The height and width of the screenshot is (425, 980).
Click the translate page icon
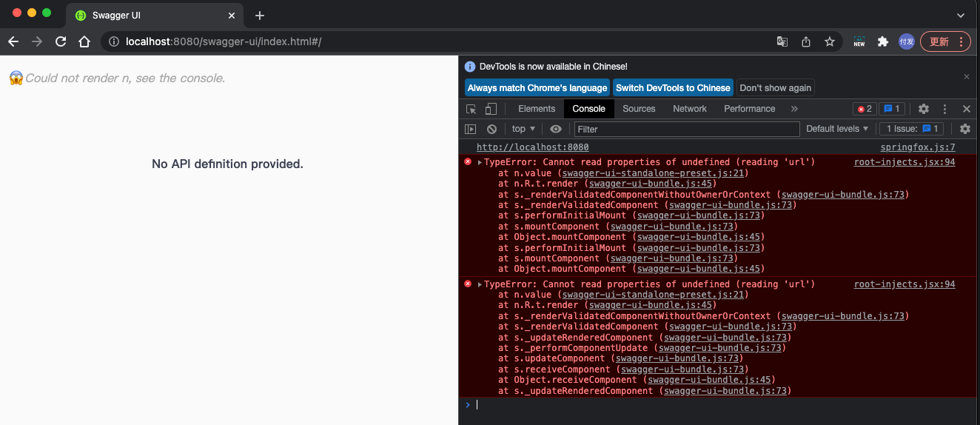point(782,41)
